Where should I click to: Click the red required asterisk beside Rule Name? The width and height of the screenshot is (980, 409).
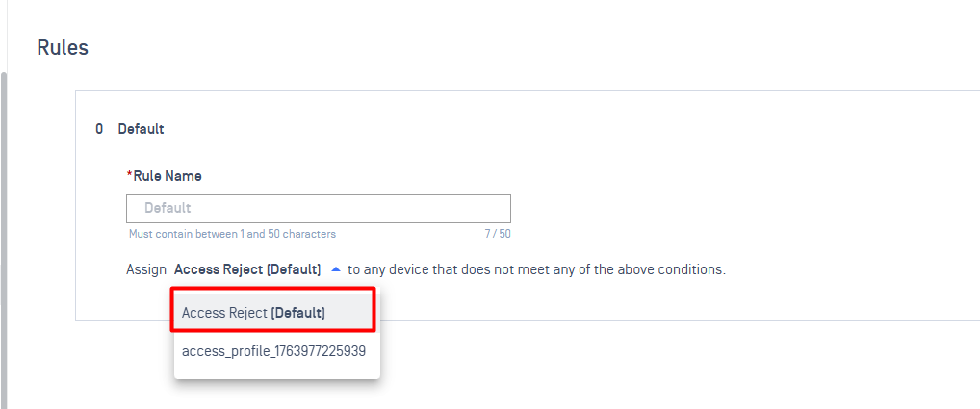point(129,176)
